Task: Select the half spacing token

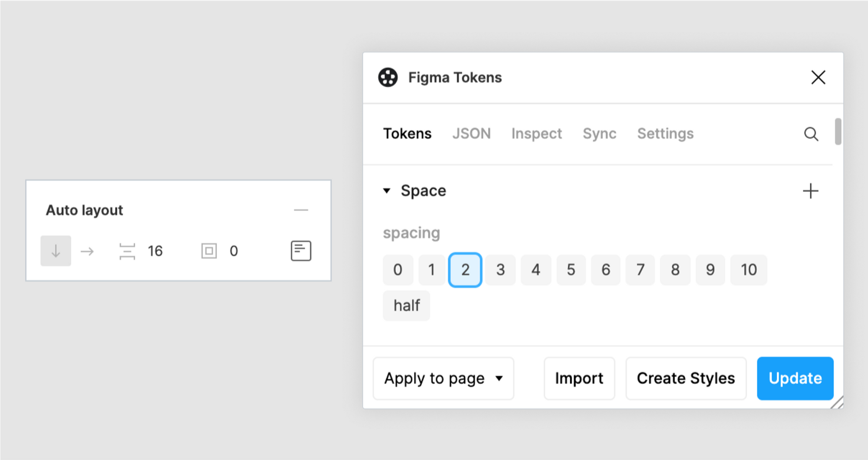Action: (406, 306)
